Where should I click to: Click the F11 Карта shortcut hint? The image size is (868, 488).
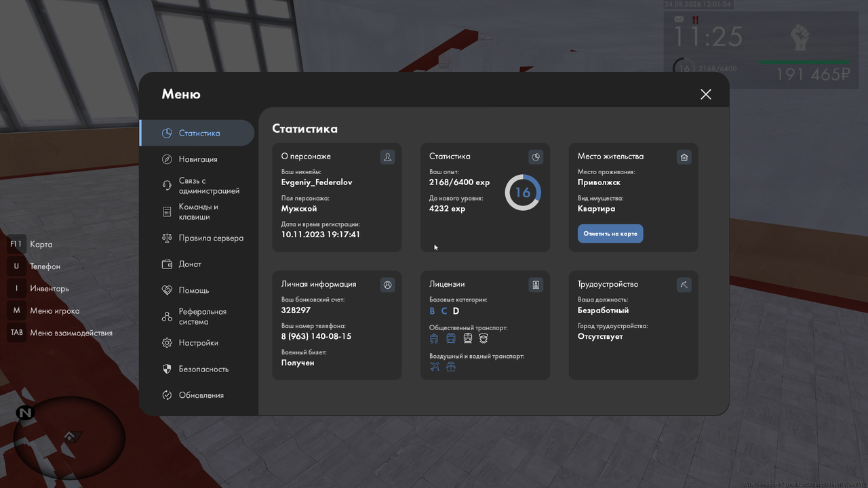(x=30, y=244)
